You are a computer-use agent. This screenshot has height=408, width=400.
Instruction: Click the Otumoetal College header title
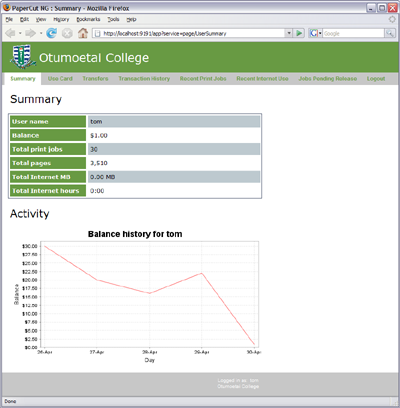point(94,58)
